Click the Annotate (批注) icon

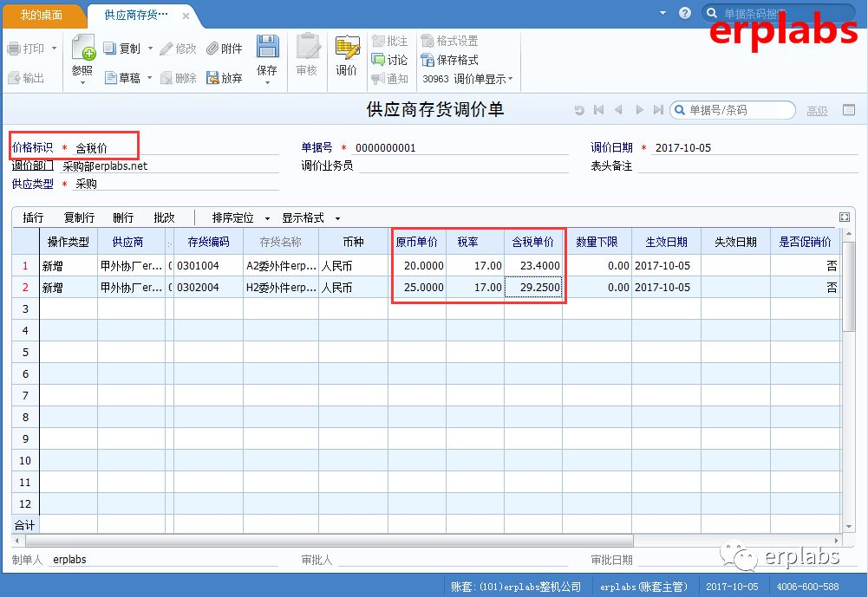(x=378, y=41)
